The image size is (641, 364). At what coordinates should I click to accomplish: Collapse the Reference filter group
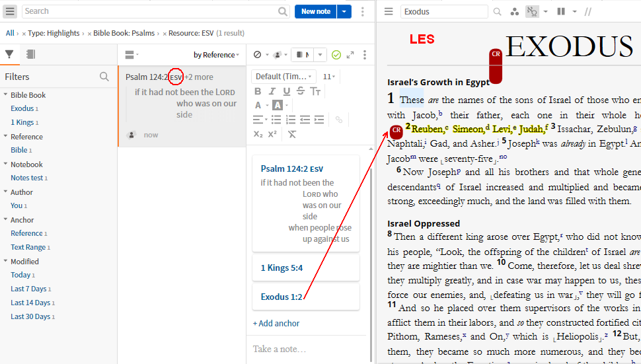point(6,136)
